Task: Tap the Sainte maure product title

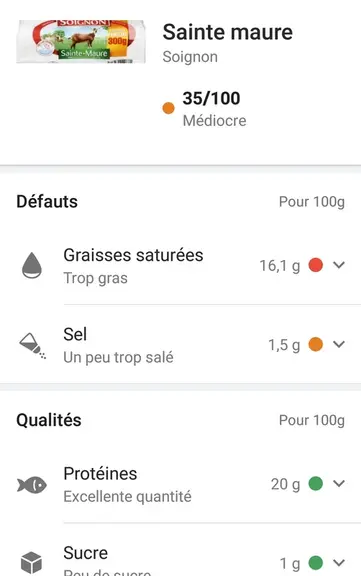Action: 228,32
